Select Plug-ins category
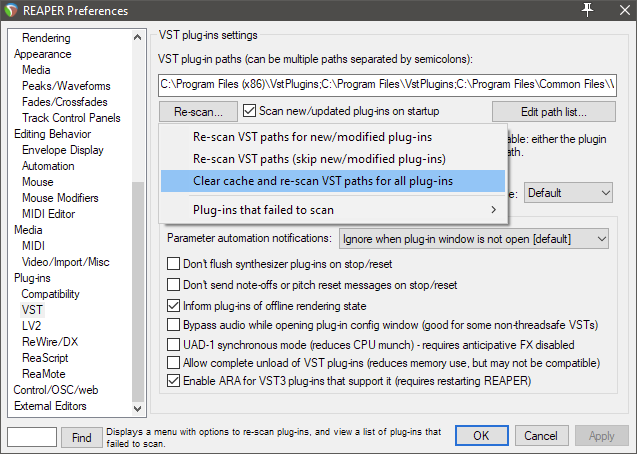 click(x=32, y=278)
